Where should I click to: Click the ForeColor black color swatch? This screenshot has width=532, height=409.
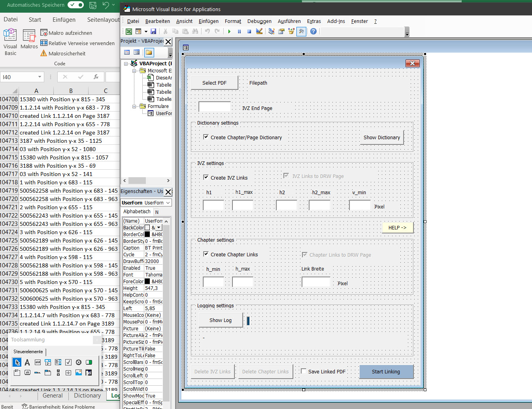(147, 281)
